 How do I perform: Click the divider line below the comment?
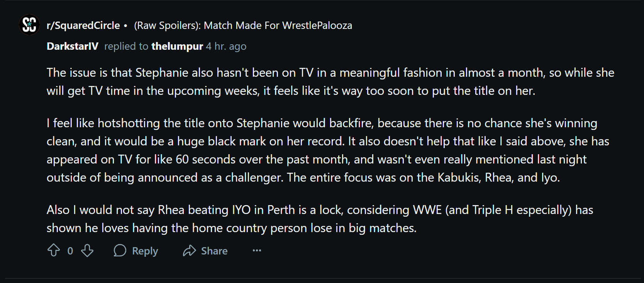tap(322, 278)
